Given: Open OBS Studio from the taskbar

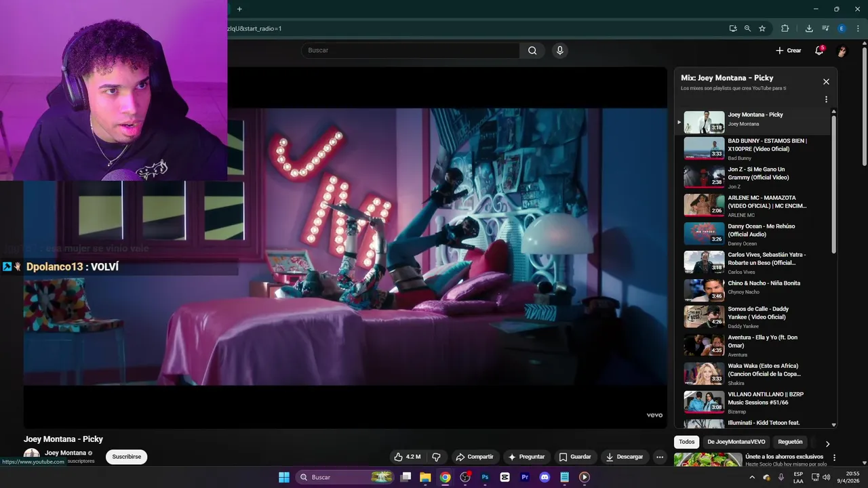Looking at the screenshot, I should pyautogui.click(x=465, y=477).
